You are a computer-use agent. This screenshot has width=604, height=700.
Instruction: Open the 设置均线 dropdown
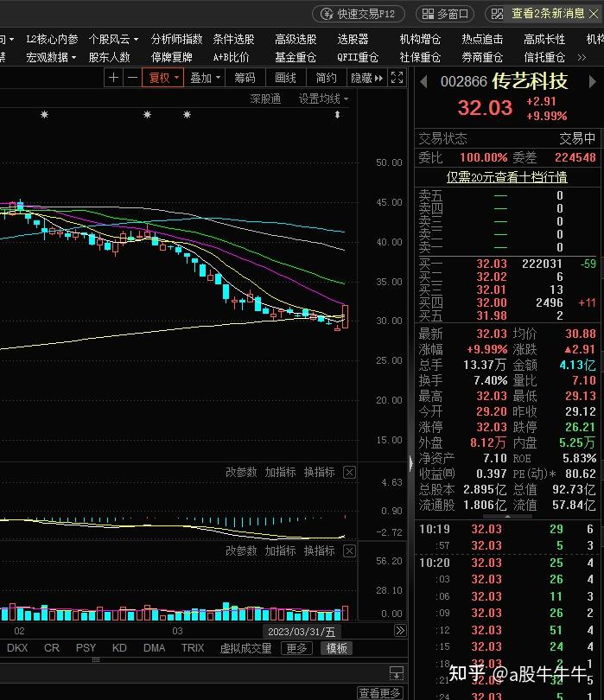[324, 99]
